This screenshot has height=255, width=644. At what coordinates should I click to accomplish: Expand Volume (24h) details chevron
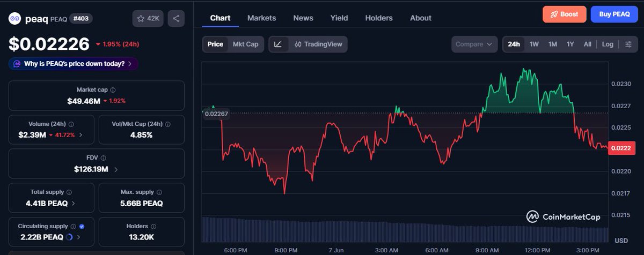click(x=81, y=135)
